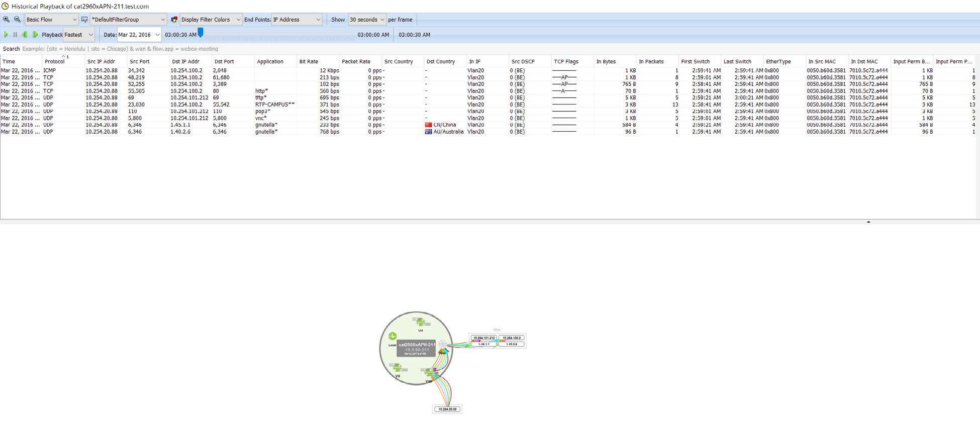Click the filter group icon
Viewport: 980px width, 424px height.
click(84, 20)
